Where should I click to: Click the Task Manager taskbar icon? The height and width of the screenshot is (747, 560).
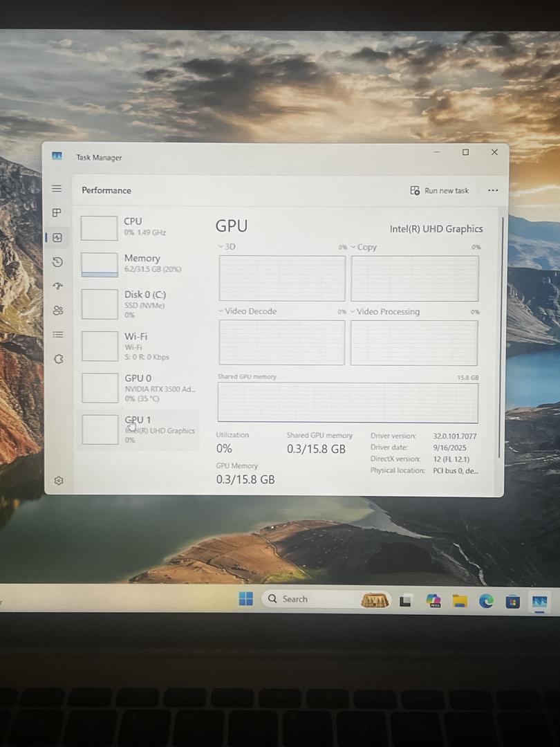[539, 602]
